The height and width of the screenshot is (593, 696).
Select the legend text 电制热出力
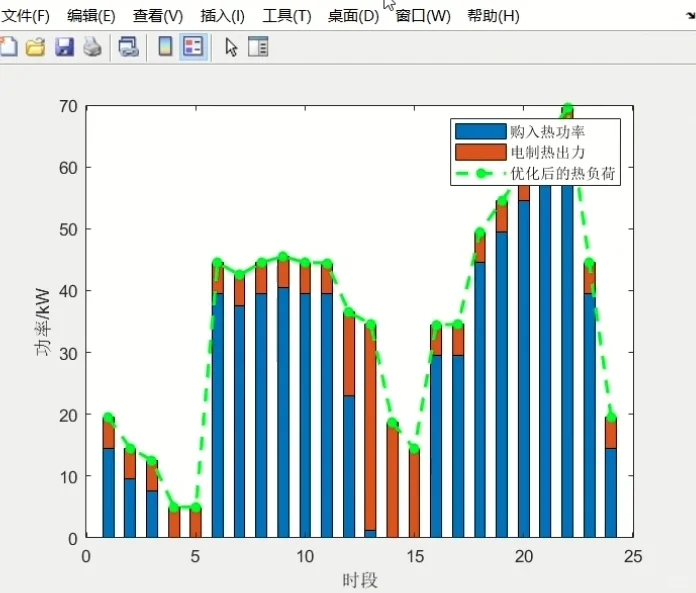pos(548,152)
